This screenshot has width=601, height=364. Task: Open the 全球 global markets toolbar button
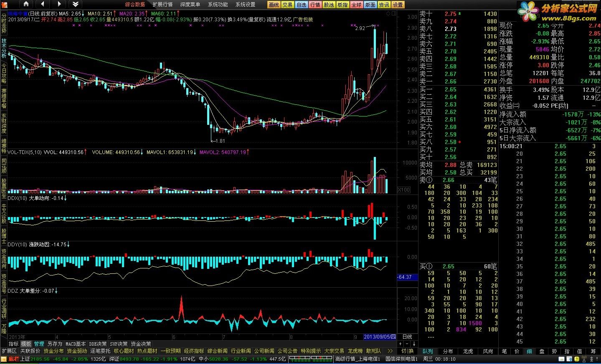coord(356,5)
